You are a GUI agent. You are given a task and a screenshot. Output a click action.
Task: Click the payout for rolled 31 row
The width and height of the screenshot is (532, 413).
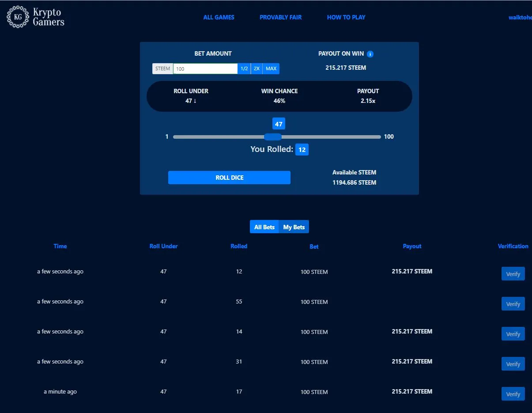412,361
